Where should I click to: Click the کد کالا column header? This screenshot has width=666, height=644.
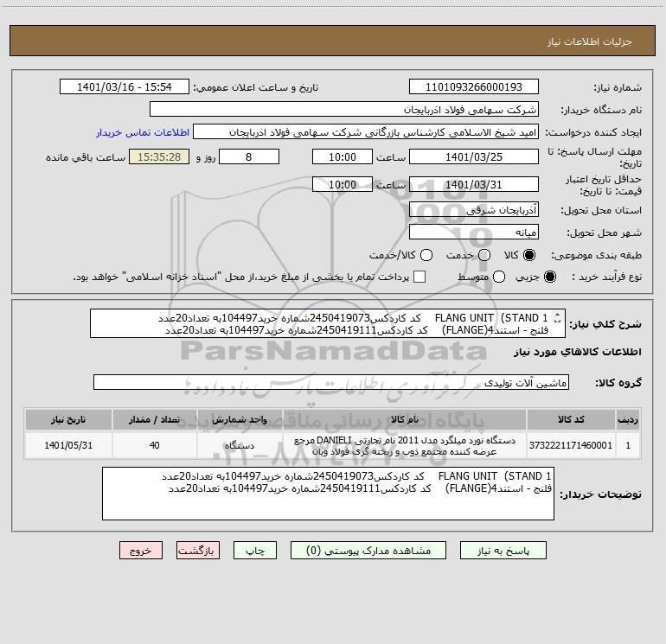(x=571, y=419)
